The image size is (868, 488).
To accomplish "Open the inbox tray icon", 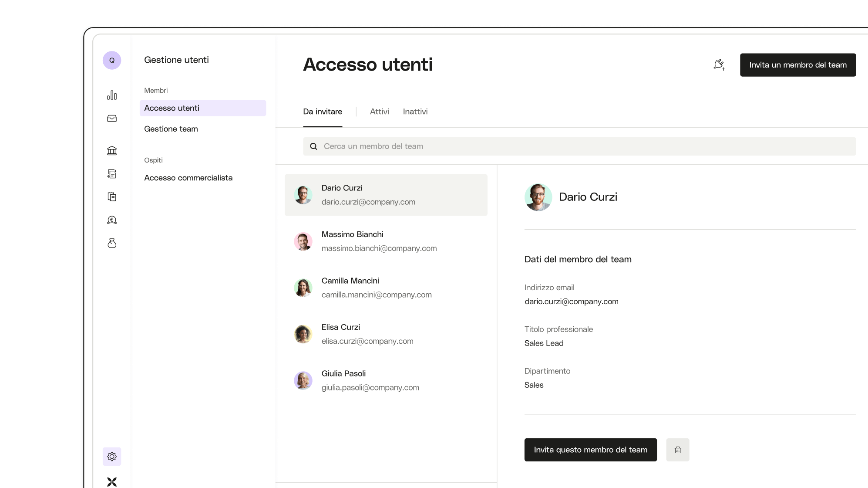I will pyautogui.click(x=112, y=119).
